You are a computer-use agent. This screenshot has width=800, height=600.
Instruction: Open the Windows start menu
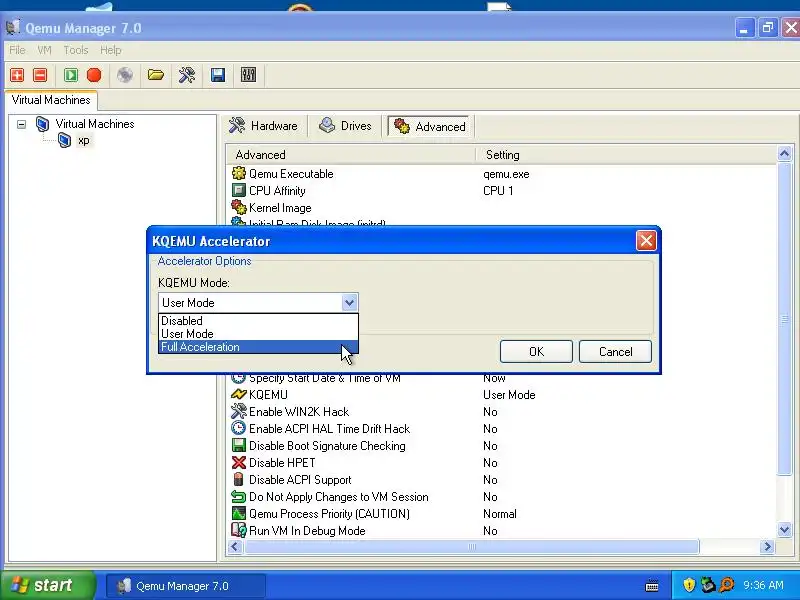point(47,585)
